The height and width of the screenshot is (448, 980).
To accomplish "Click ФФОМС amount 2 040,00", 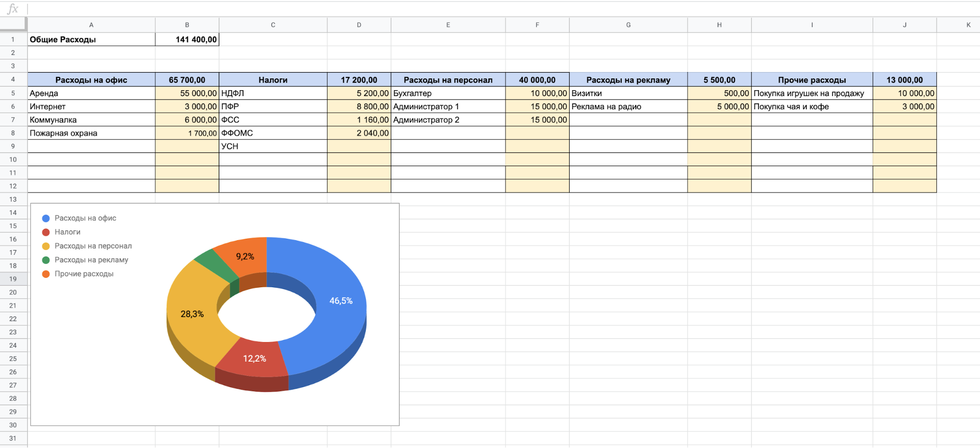I will click(x=359, y=133).
